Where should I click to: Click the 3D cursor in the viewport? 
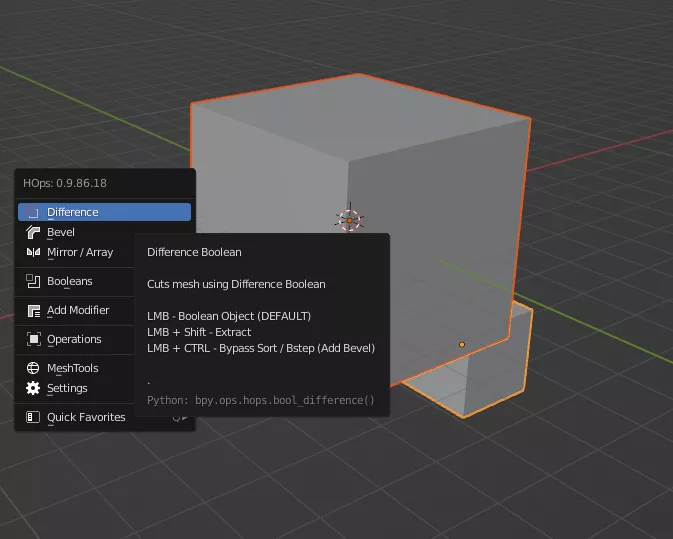coord(348,219)
